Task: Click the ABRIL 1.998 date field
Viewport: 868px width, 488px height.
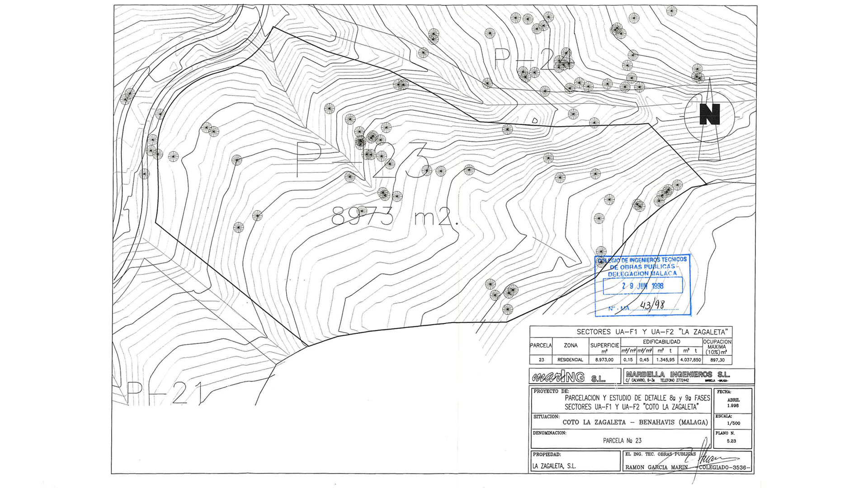Action: [x=733, y=403]
